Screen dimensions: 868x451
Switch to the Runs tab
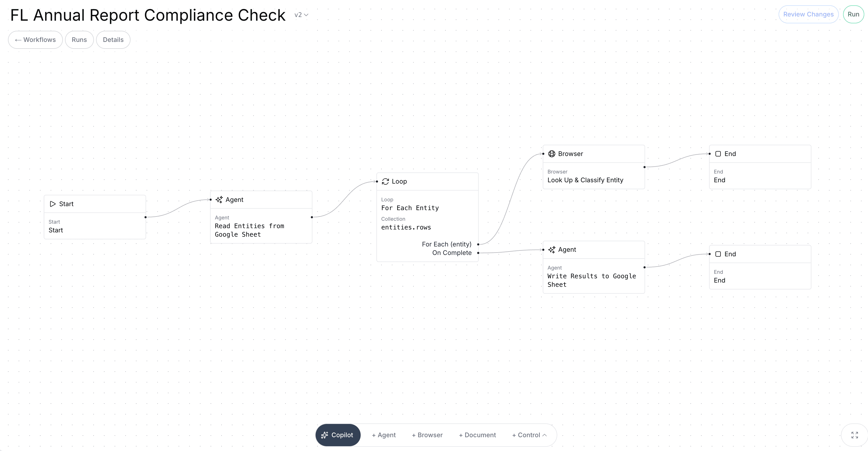pyautogui.click(x=79, y=40)
